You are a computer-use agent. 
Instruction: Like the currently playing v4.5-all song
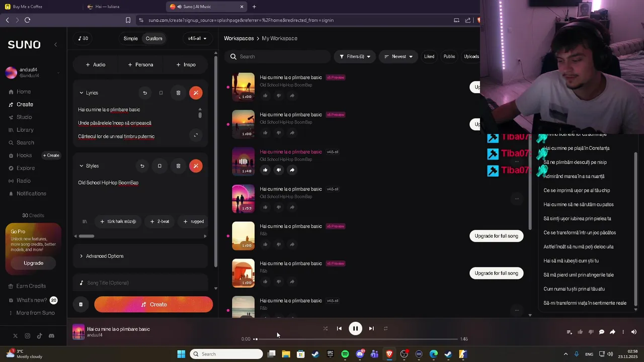coord(265,170)
